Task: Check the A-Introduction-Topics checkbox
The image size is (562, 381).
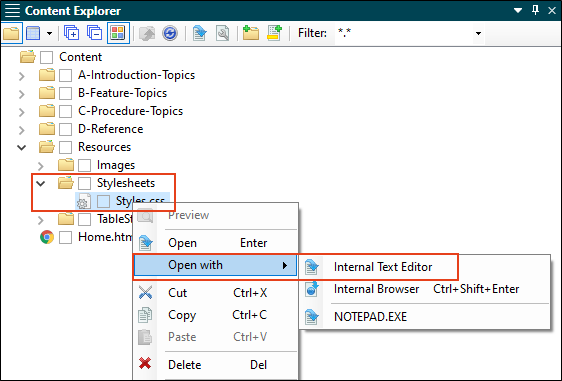Action: [x=65, y=75]
